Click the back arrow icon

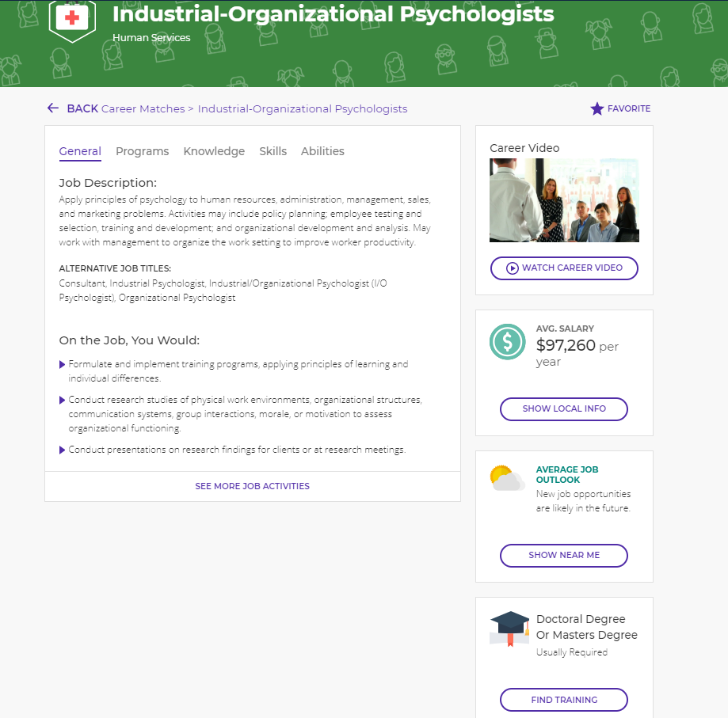[x=53, y=108]
